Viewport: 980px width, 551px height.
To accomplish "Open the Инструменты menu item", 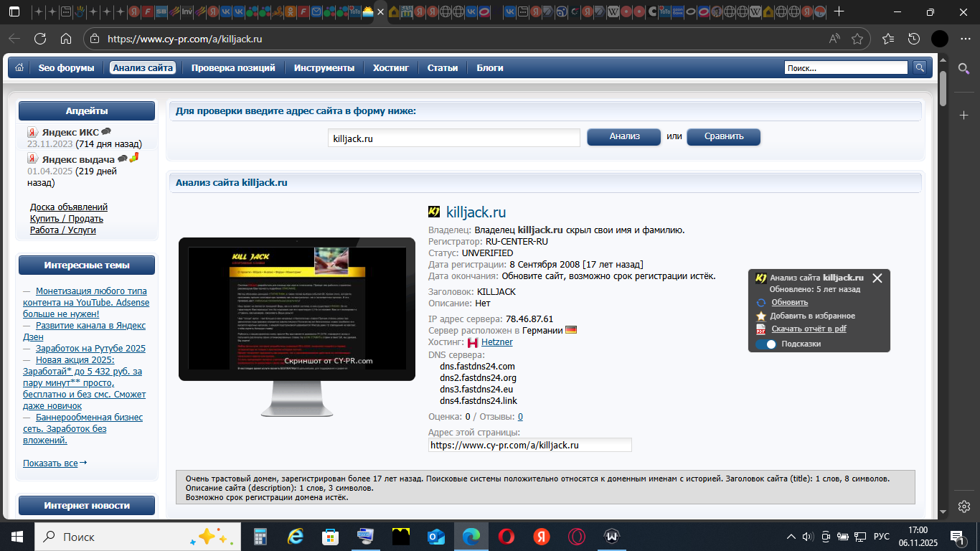I will [324, 68].
